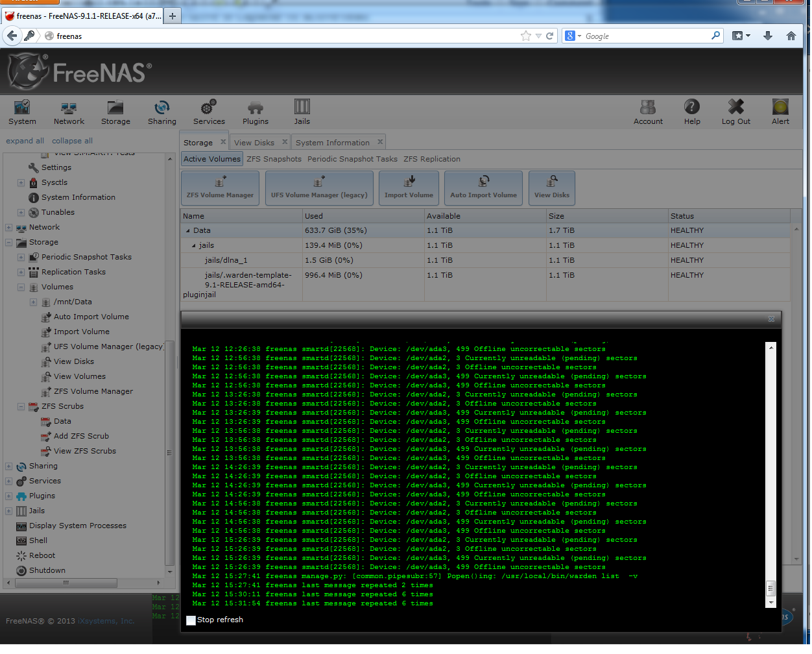Click the Auto Import Volume toolbar button

point(484,188)
